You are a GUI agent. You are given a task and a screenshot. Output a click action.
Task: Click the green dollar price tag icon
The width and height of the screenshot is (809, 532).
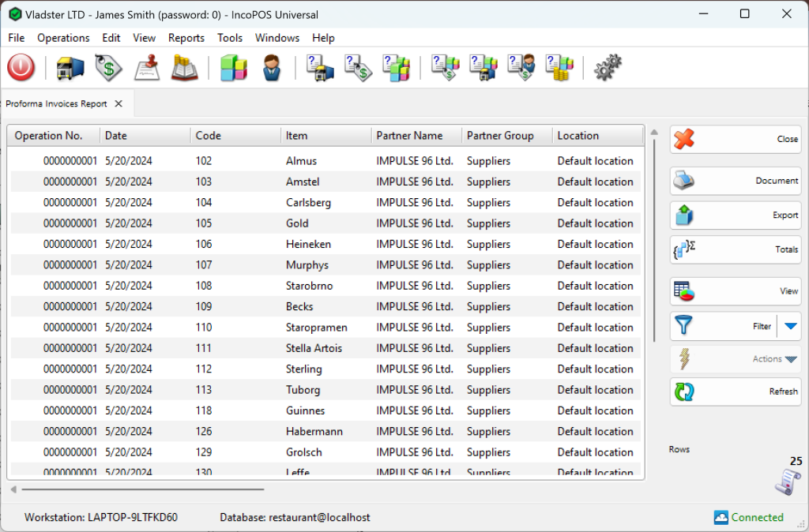[x=108, y=68]
